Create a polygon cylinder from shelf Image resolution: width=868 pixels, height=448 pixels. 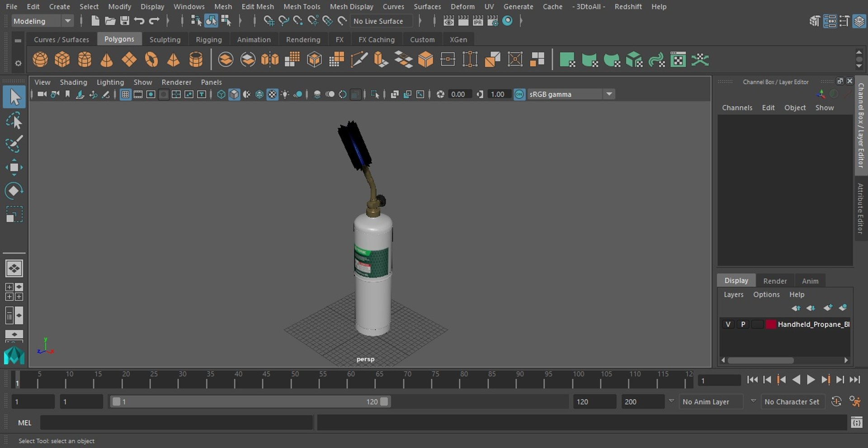tap(85, 59)
